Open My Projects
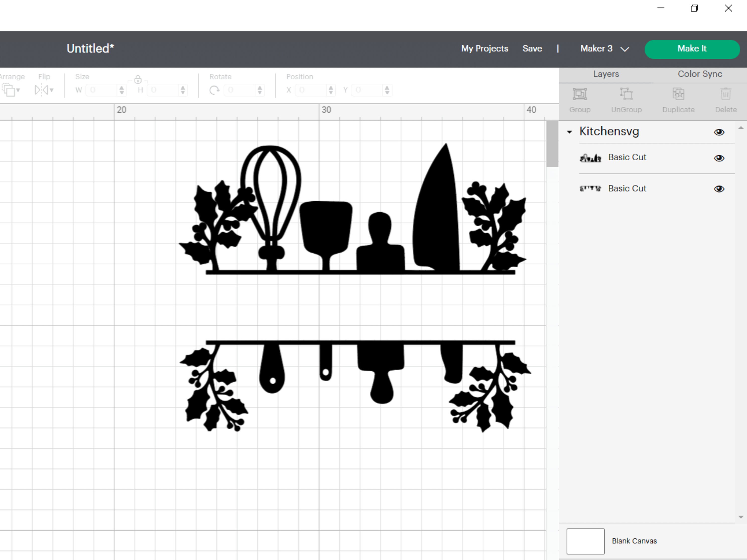The width and height of the screenshot is (747, 560). [x=484, y=49]
